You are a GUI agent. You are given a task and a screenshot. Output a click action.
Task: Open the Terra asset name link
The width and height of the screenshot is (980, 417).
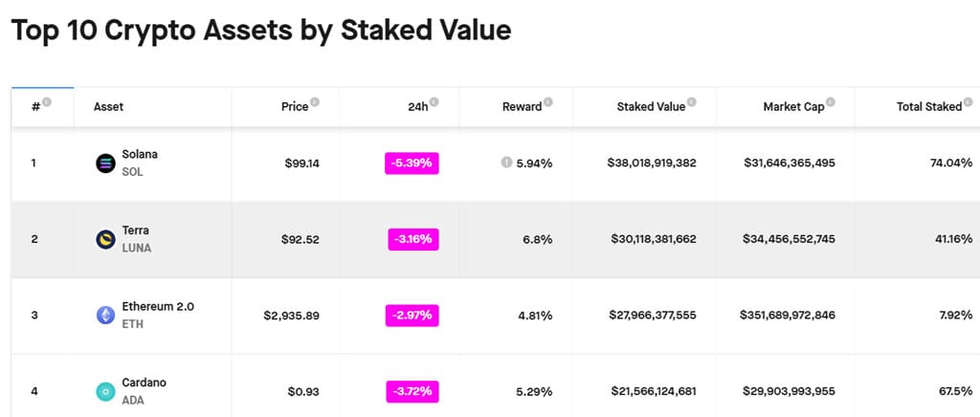coord(135,230)
